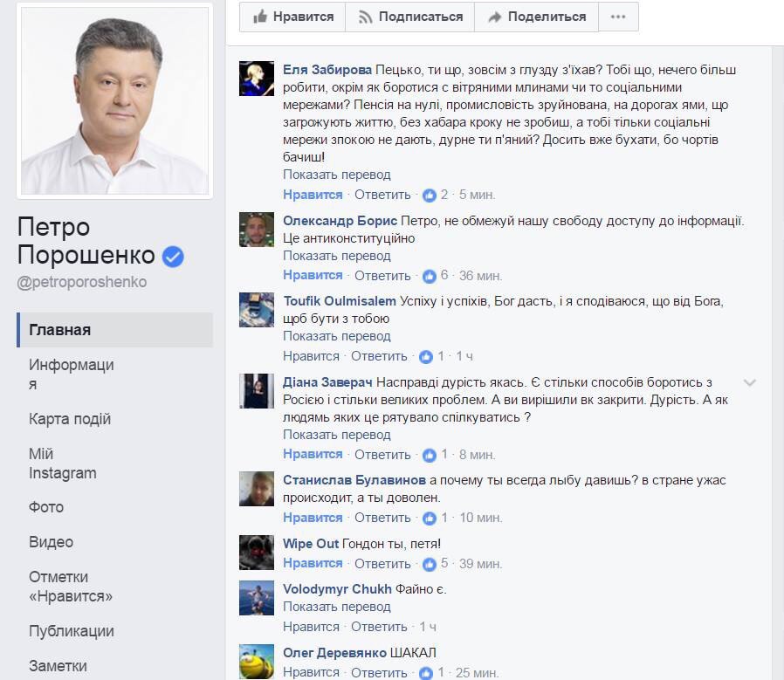Open Toufik Oulmisalem's profile picture

click(x=257, y=310)
